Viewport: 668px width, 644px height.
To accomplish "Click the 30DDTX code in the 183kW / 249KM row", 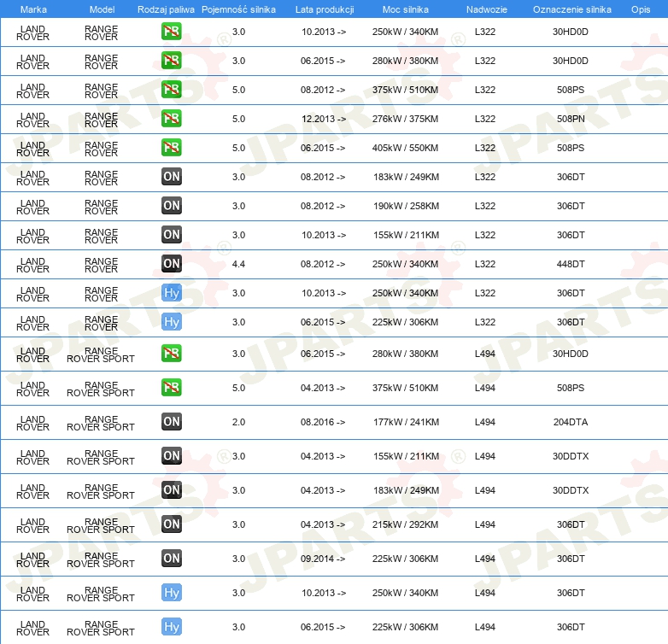I will 571,490.
